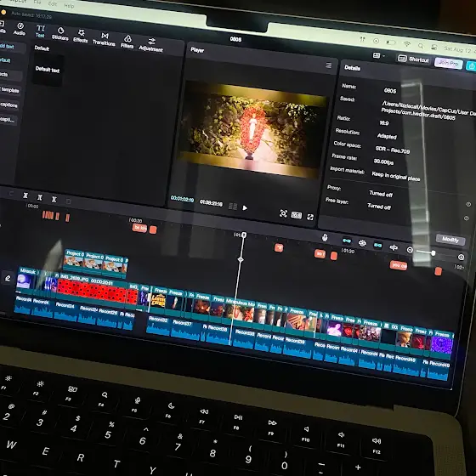This screenshot has height=476, width=476.
Task: Select the Record39 audio clip
Action: (297, 347)
